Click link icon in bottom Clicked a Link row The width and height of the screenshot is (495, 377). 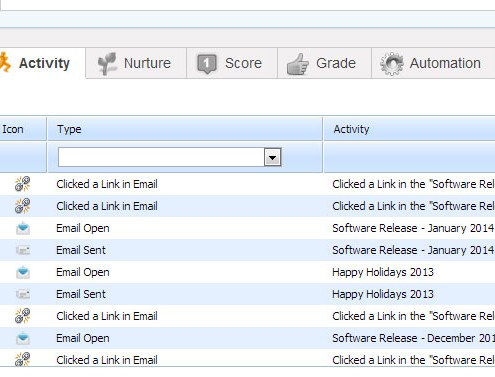click(x=22, y=359)
